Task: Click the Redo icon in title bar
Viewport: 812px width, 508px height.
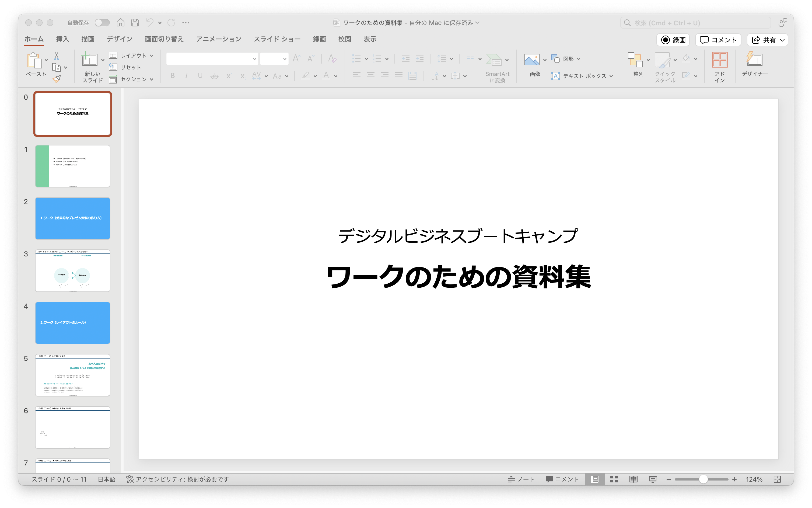Action: pos(171,23)
